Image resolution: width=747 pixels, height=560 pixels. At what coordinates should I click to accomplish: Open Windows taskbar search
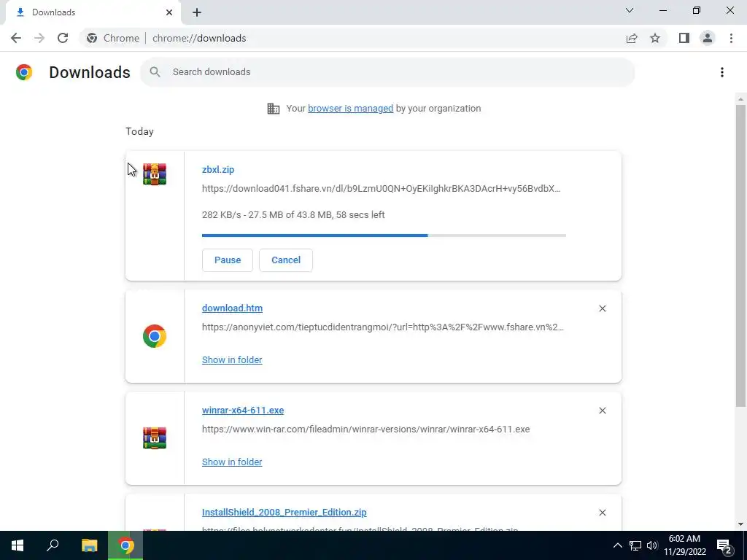coord(53,545)
